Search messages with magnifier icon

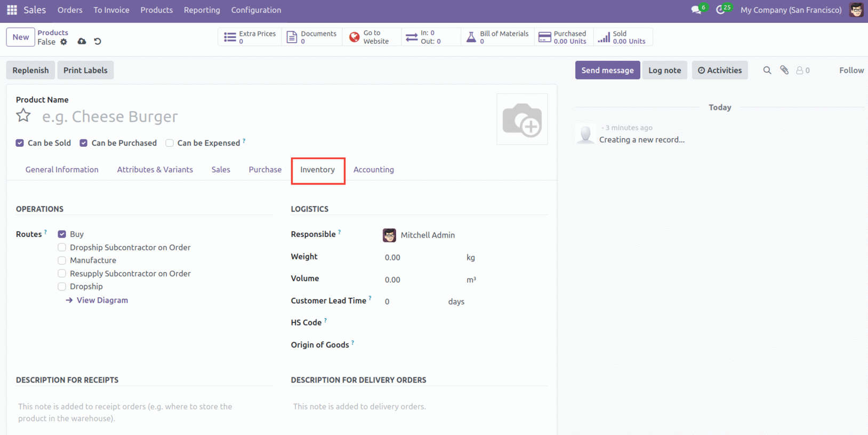pos(767,70)
